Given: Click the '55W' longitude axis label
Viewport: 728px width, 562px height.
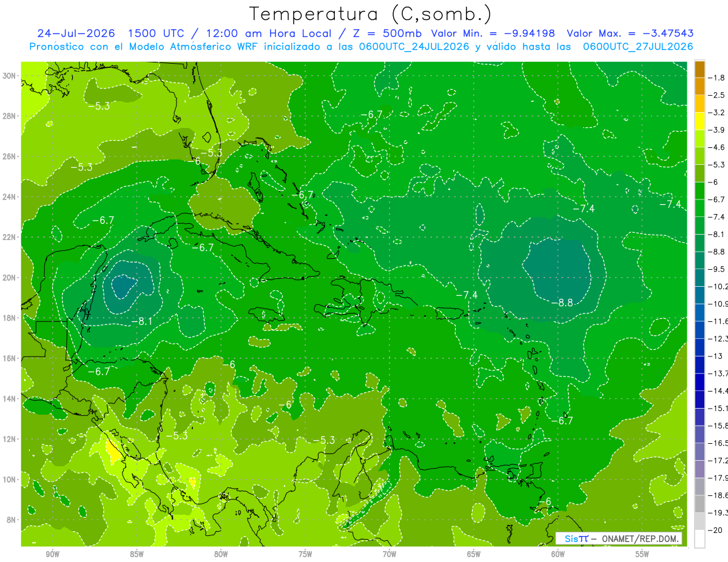Looking at the screenshot, I should pos(642,554).
